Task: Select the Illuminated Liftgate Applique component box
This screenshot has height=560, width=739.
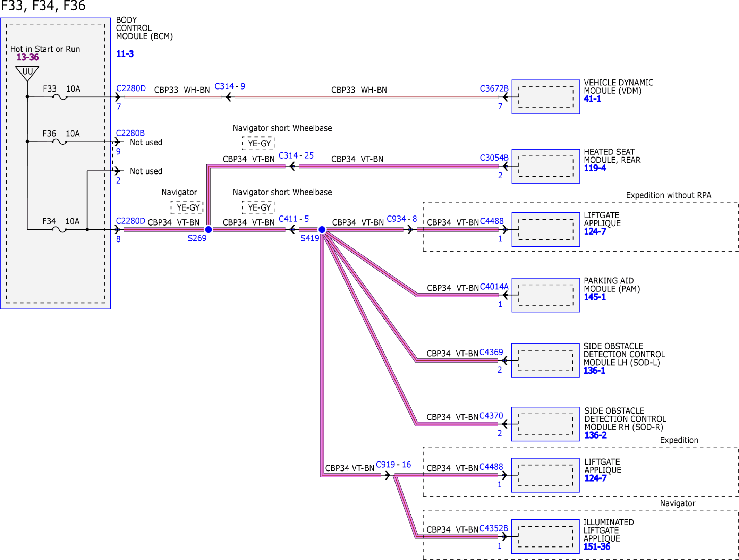Action: point(545,536)
